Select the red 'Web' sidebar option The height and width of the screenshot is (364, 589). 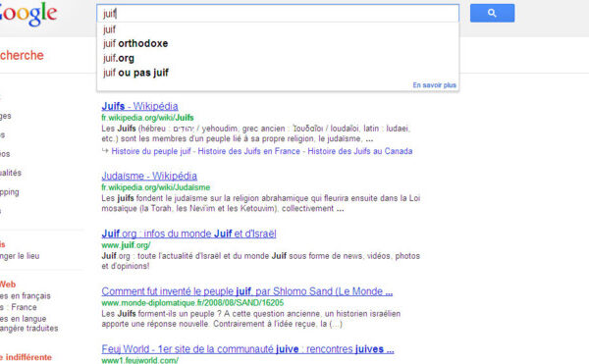pyautogui.click(x=8, y=285)
